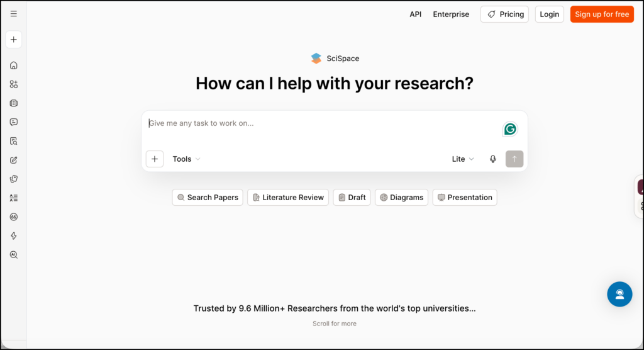Select the Diagrams chip
644x350 pixels.
click(x=402, y=198)
